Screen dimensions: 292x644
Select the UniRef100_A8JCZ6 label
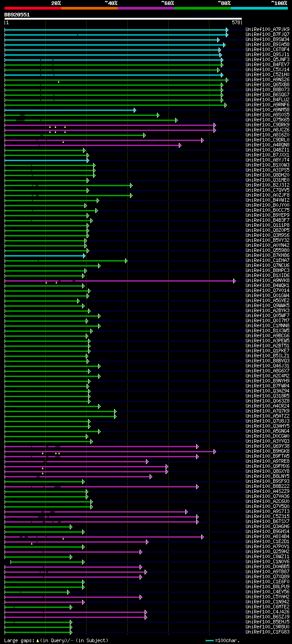tap(267, 130)
